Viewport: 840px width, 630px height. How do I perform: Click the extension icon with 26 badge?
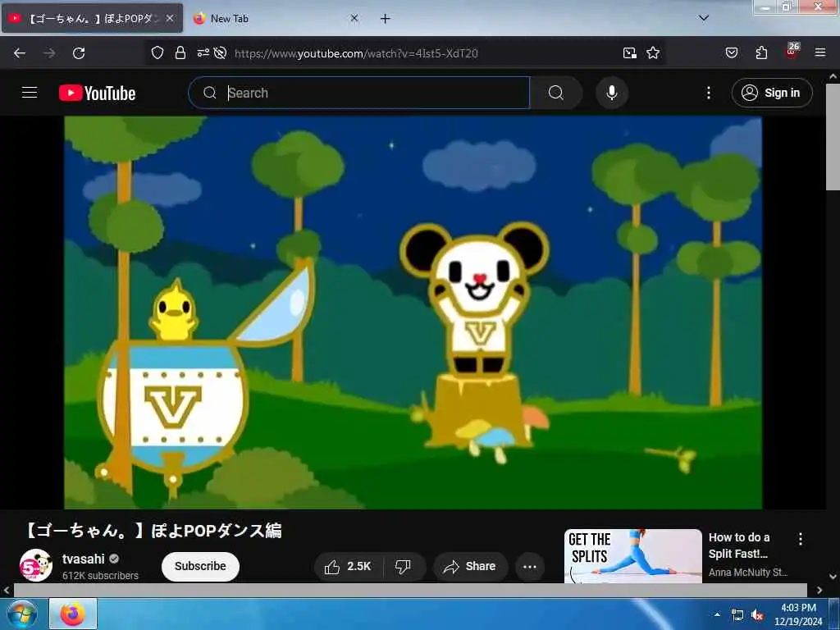tap(792, 51)
